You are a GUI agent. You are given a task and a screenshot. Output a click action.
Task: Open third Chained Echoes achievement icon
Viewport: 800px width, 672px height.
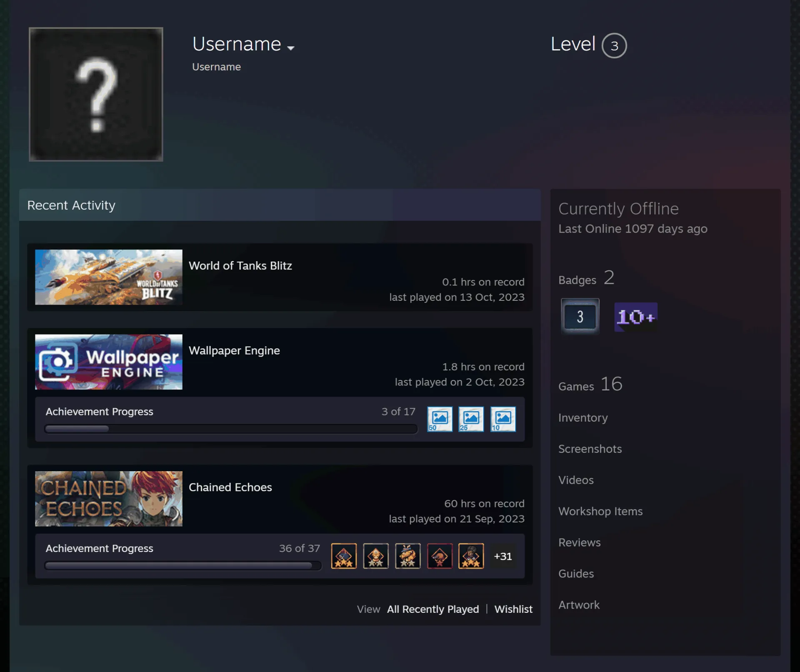(x=407, y=556)
